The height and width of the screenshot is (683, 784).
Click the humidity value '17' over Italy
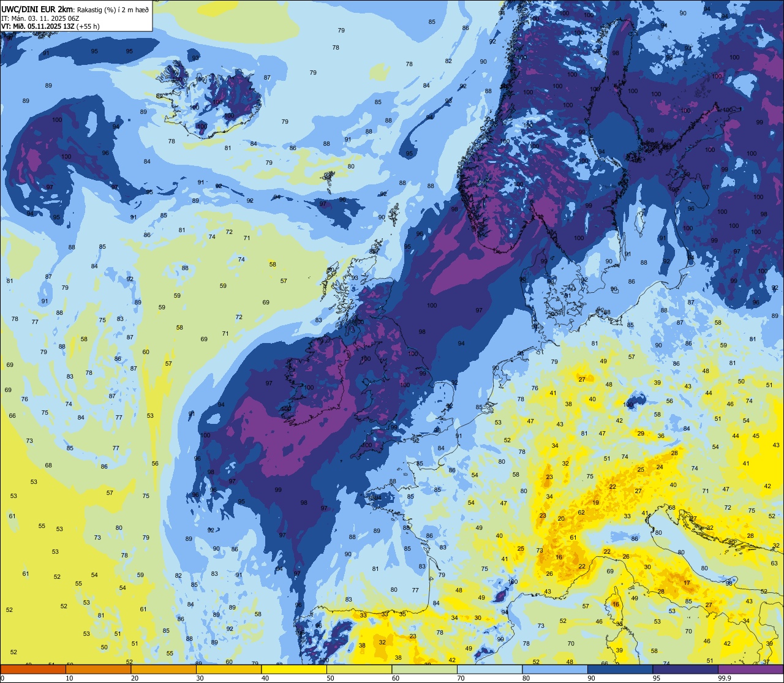(x=687, y=583)
